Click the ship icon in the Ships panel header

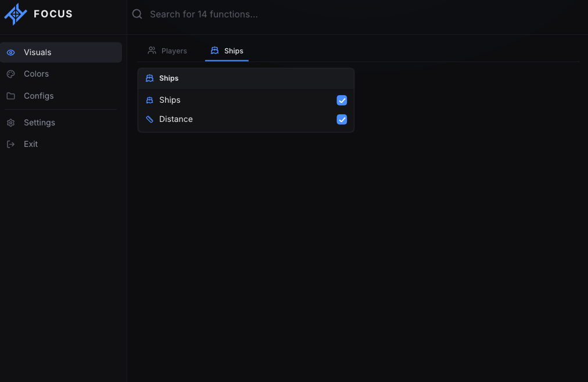click(150, 78)
